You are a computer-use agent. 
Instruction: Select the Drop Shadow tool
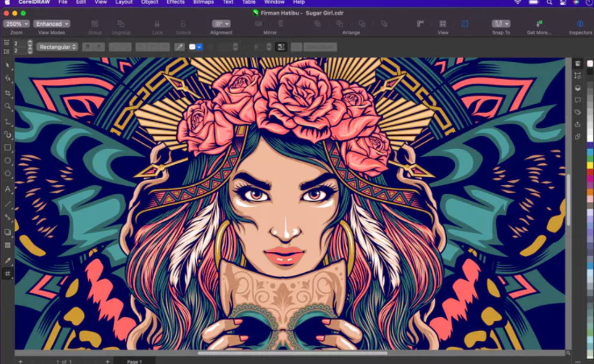tap(7, 232)
